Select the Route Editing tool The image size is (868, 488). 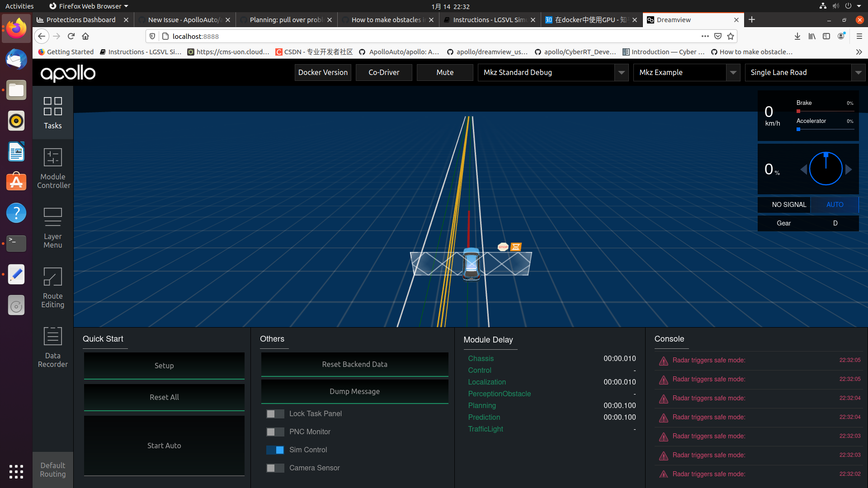pos(52,288)
